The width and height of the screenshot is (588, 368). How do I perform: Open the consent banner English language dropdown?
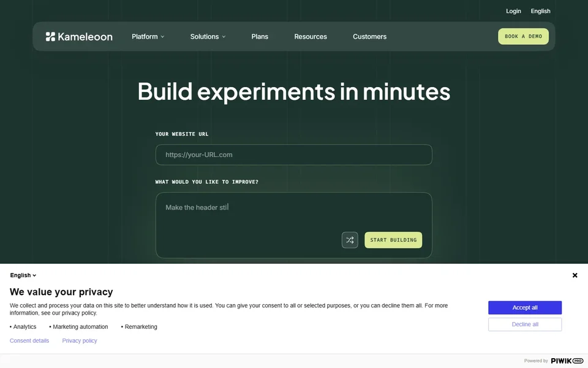[x=23, y=275]
